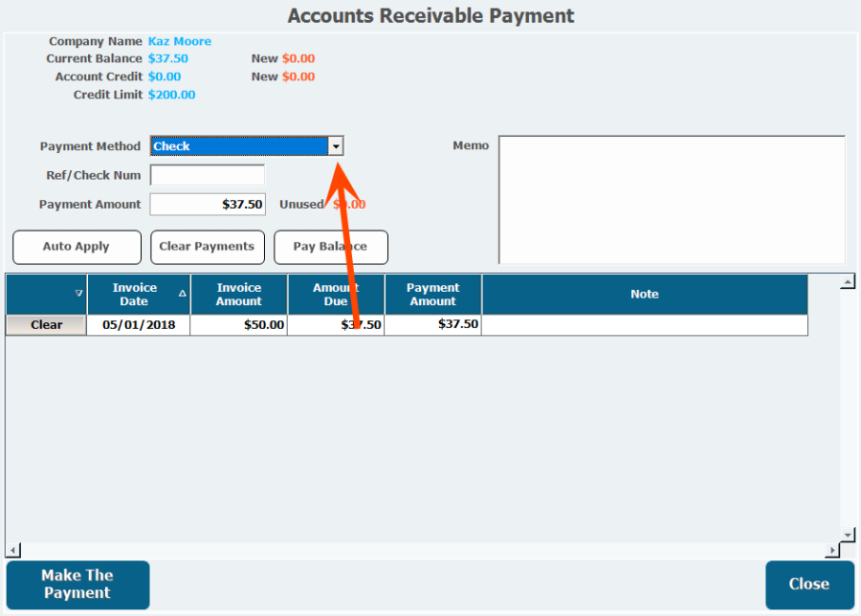Select the $37.50 Payment Amount cell

click(432, 325)
